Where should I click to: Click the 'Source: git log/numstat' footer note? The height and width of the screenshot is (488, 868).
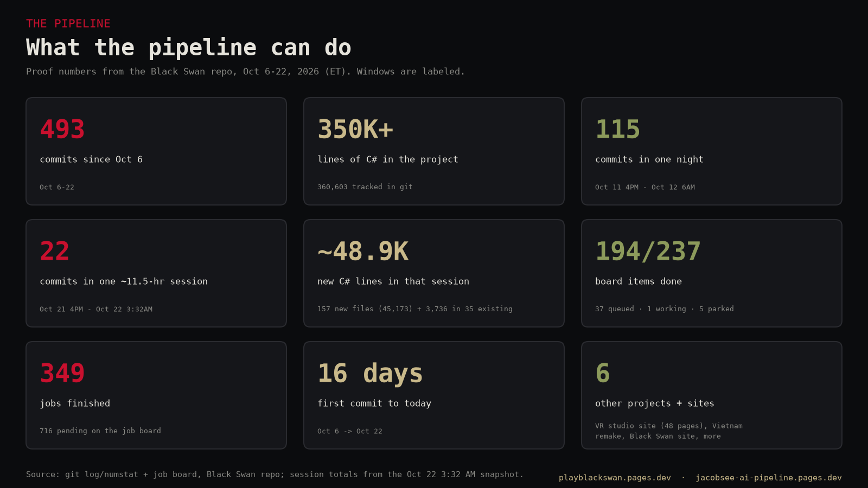275,474
